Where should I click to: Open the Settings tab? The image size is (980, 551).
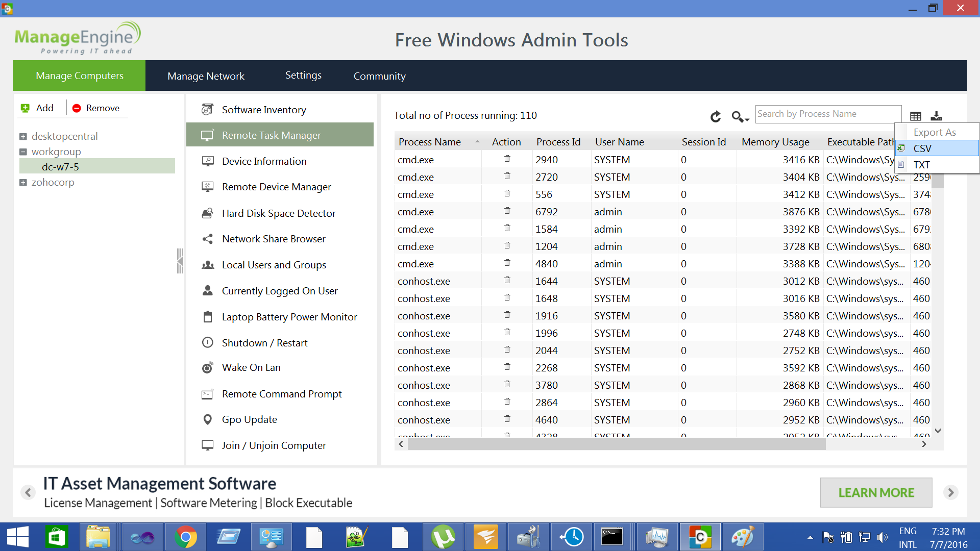[x=303, y=76]
